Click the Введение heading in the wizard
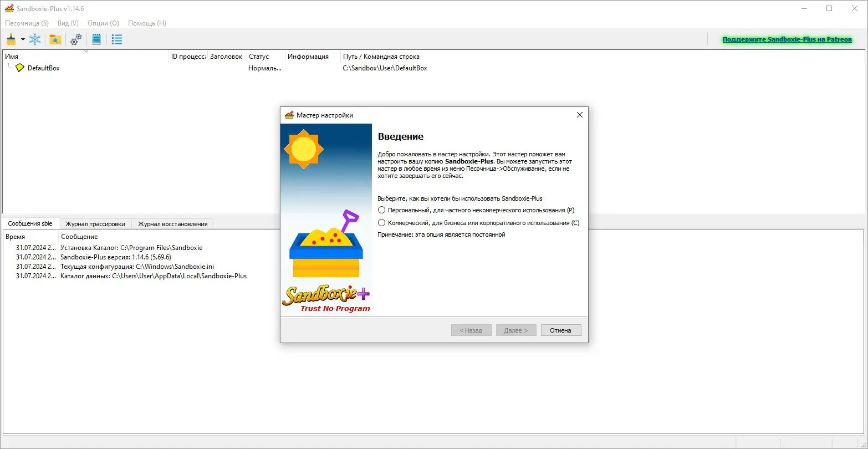This screenshot has width=868, height=449. click(x=400, y=136)
